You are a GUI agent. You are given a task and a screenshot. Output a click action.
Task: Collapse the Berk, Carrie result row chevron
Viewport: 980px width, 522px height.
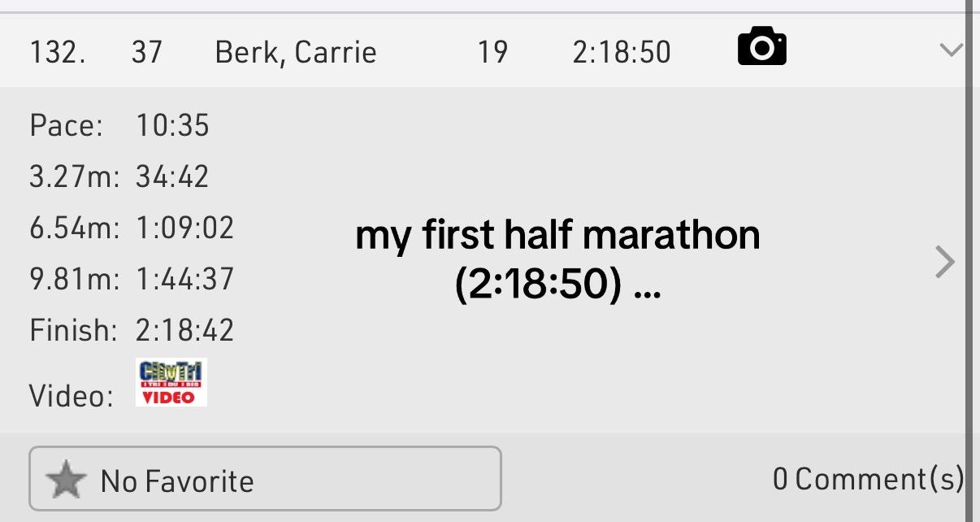point(950,50)
